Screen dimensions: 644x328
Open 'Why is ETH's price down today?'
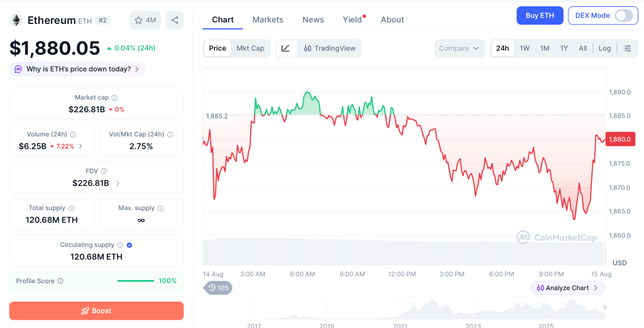77,69
